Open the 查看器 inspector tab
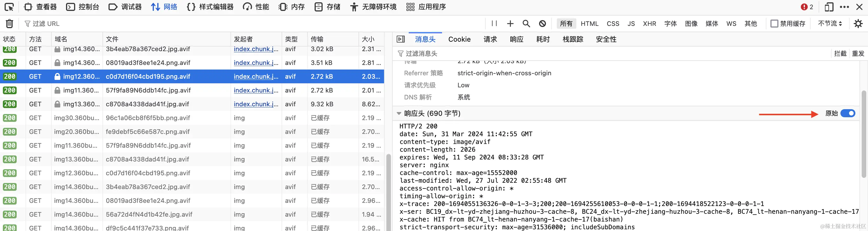Screen dimensions: 868x231 pyautogui.click(x=41, y=7)
